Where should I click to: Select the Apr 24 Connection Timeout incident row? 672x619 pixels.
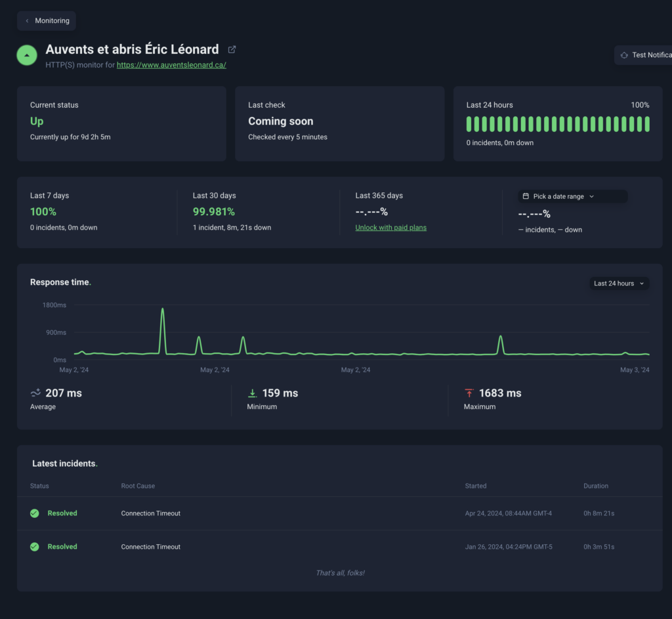(339, 513)
